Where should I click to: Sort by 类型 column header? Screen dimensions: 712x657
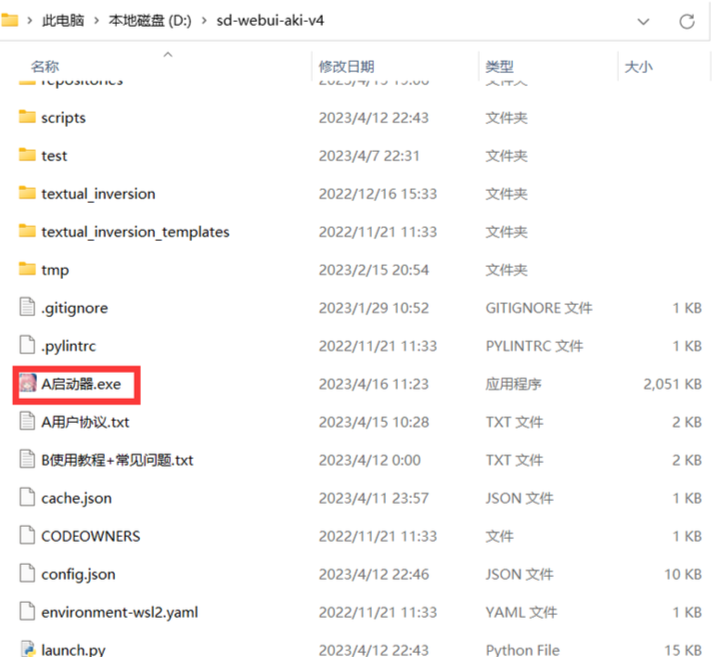499,67
